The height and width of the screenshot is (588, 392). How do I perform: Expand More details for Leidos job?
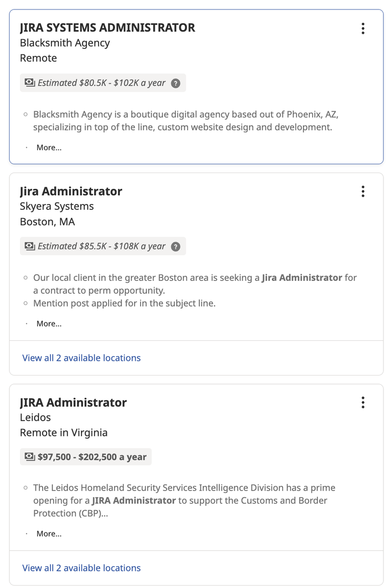pyautogui.click(x=49, y=534)
